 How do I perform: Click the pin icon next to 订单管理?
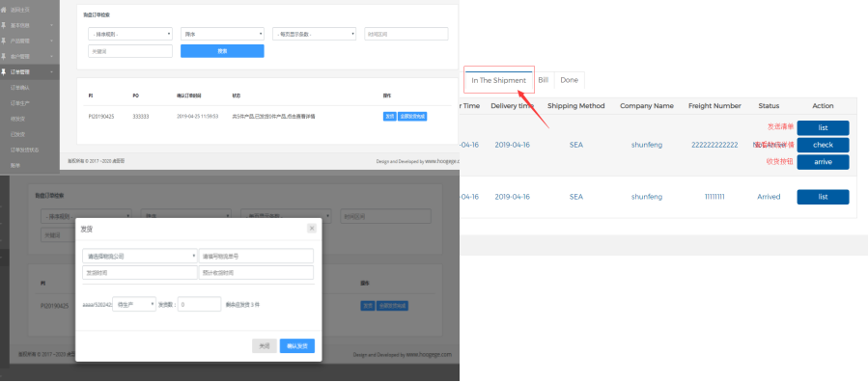[x=3, y=72]
